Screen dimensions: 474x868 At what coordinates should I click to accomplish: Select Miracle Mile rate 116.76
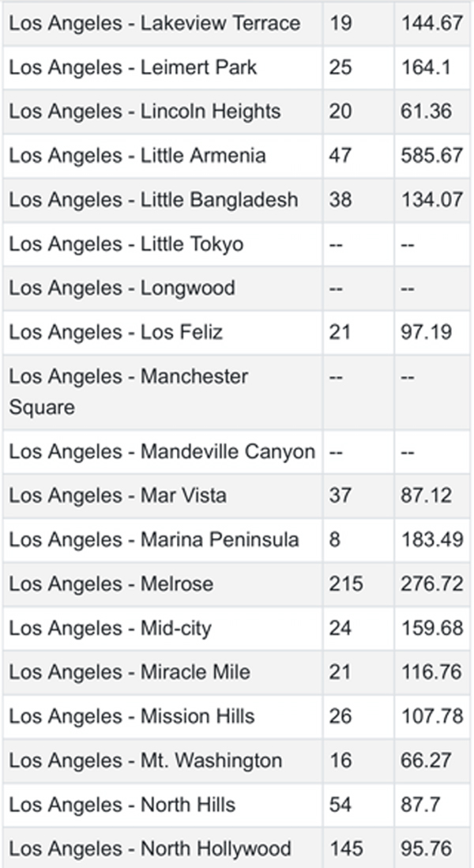point(431,672)
